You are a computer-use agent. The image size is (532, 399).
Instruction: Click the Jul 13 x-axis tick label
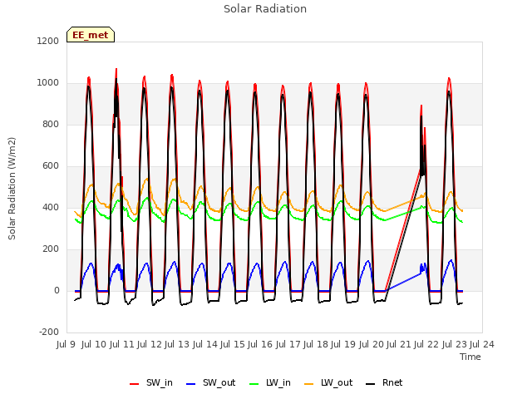point(177,345)
